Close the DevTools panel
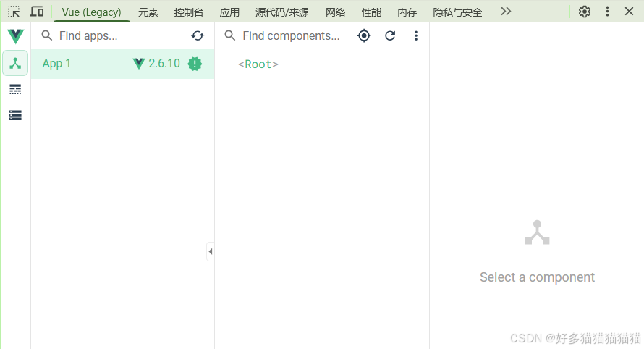Screen dimensions: 644x349 [x=629, y=12]
